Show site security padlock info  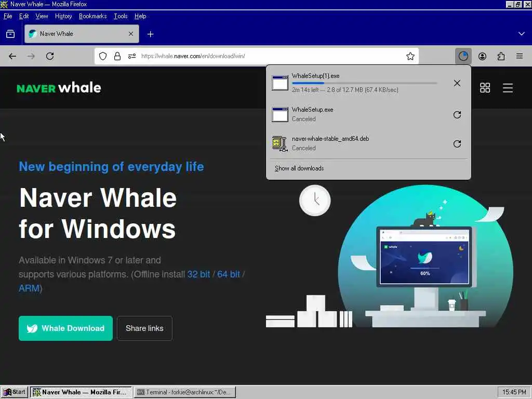coord(117,56)
